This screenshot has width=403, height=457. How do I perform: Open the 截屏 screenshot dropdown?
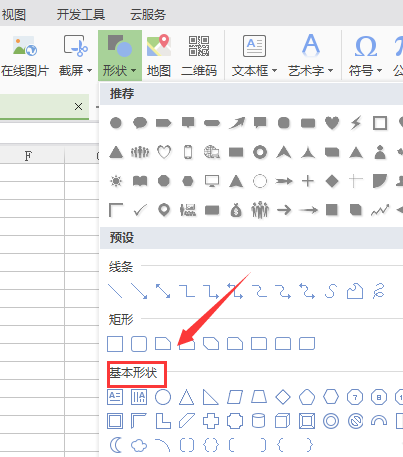point(75,56)
